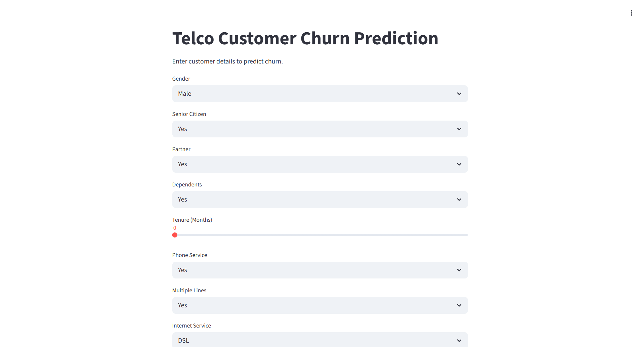The image size is (644, 347).
Task: Click the Gender dropdown chevron icon
Action: point(459,94)
